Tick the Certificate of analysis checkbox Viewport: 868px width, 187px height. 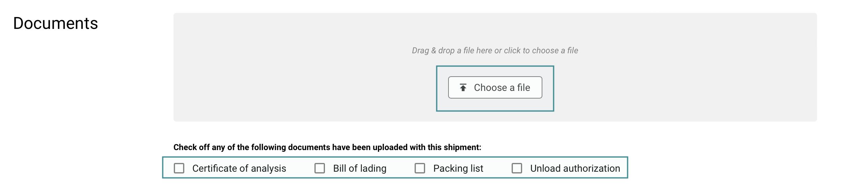179,168
